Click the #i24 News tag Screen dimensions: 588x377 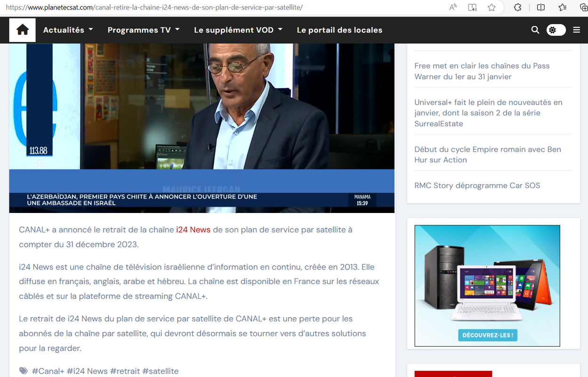(87, 371)
